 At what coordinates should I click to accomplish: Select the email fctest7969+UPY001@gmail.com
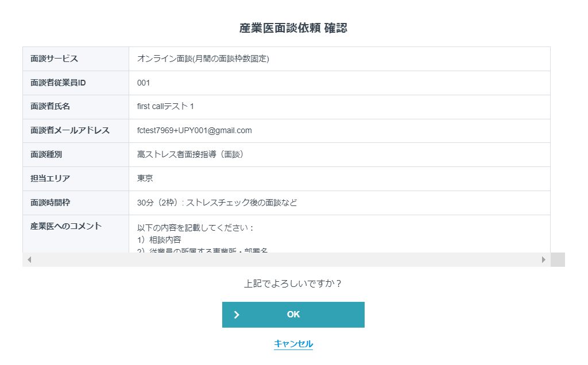coord(194,130)
